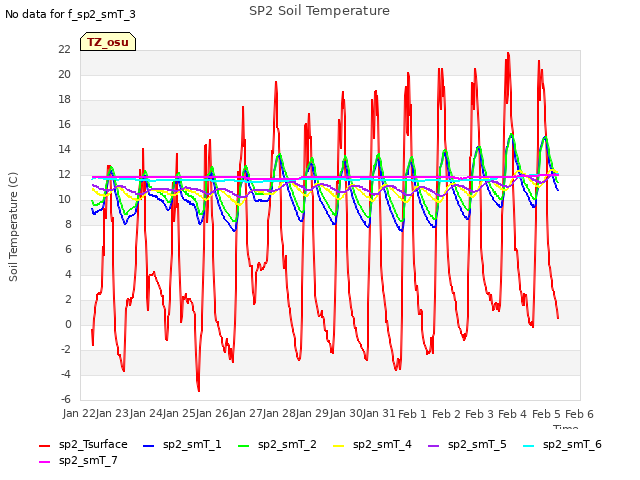Click the Jan 27 x-axis tick label
Image resolution: width=640 pixels, height=480 pixels.
pyautogui.click(x=246, y=414)
